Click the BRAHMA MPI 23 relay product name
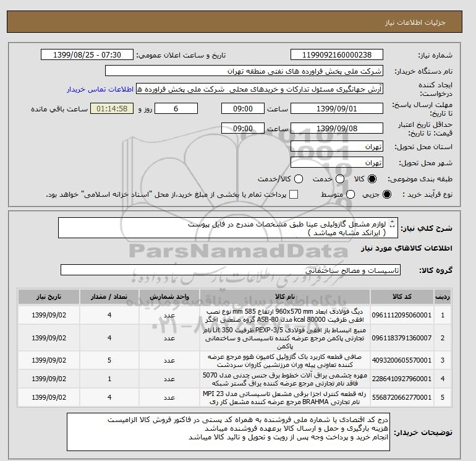This screenshot has width=476, height=461. (285, 397)
